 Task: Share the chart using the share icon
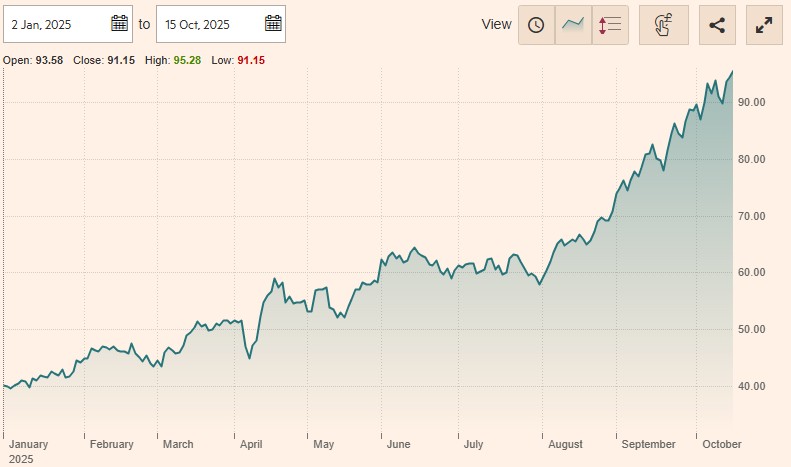[716, 25]
